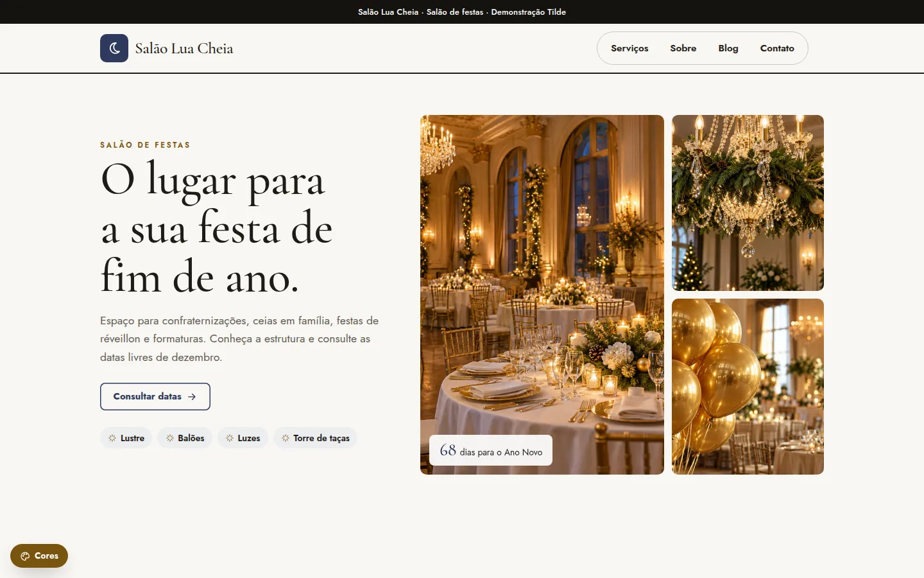Image resolution: width=924 pixels, height=578 pixels.
Task: Select the Torre de taças chip
Action: click(x=315, y=438)
